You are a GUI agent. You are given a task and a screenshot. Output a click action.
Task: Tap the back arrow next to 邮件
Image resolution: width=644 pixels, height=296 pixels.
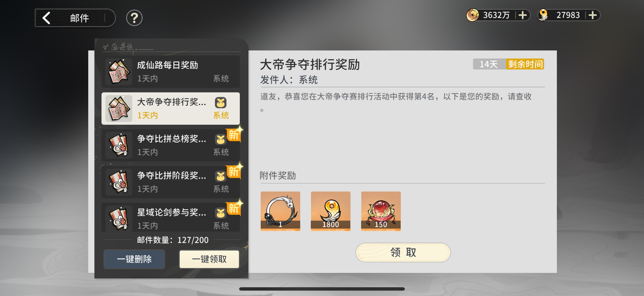pos(46,18)
